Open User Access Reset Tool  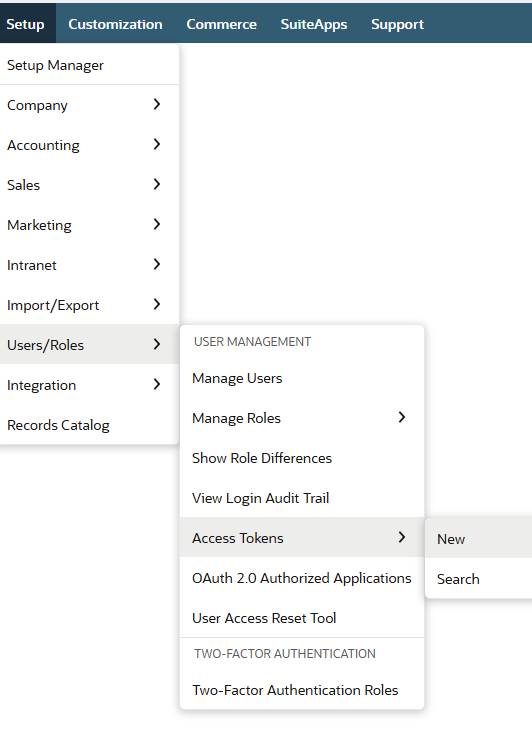[x=302, y=618]
